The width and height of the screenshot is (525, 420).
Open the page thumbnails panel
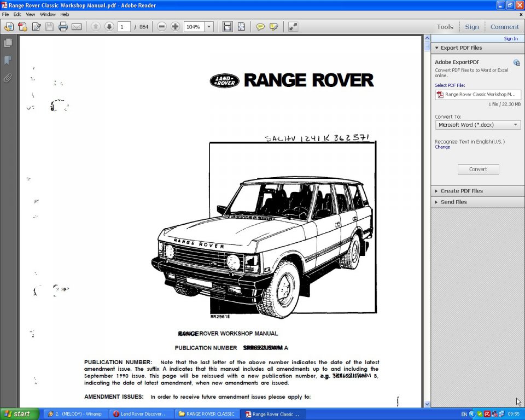click(8, 43)
